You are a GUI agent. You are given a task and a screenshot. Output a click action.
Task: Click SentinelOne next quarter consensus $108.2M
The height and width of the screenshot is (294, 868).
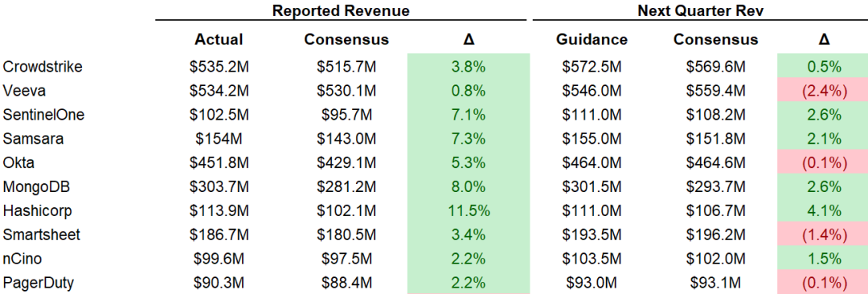716,115
